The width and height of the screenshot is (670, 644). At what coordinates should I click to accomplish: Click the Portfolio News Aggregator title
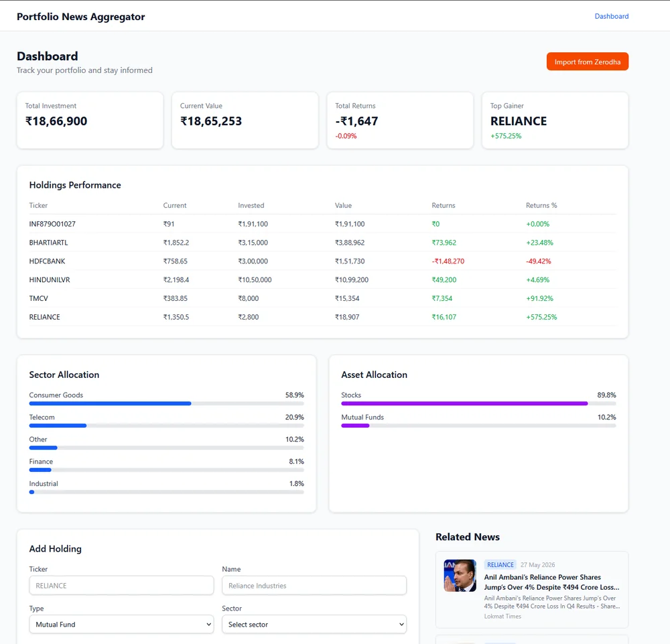(x=81, y=17)
